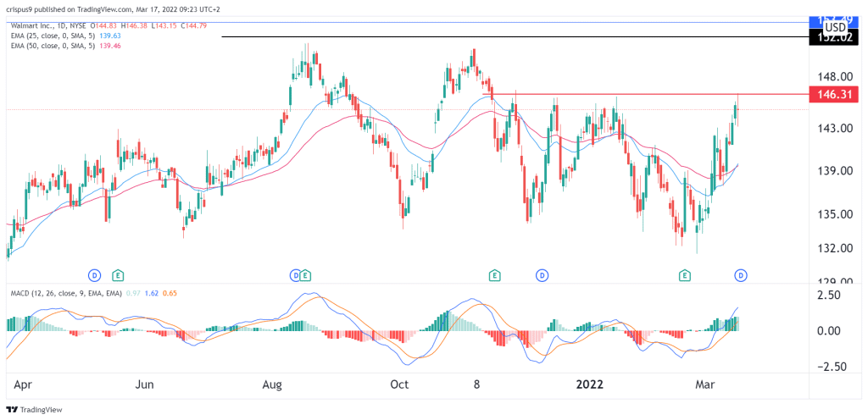Click the red 146.31 price label
The height and width of the screenshot is (420, 868).
pyautogui.click(x=834, y=94)
